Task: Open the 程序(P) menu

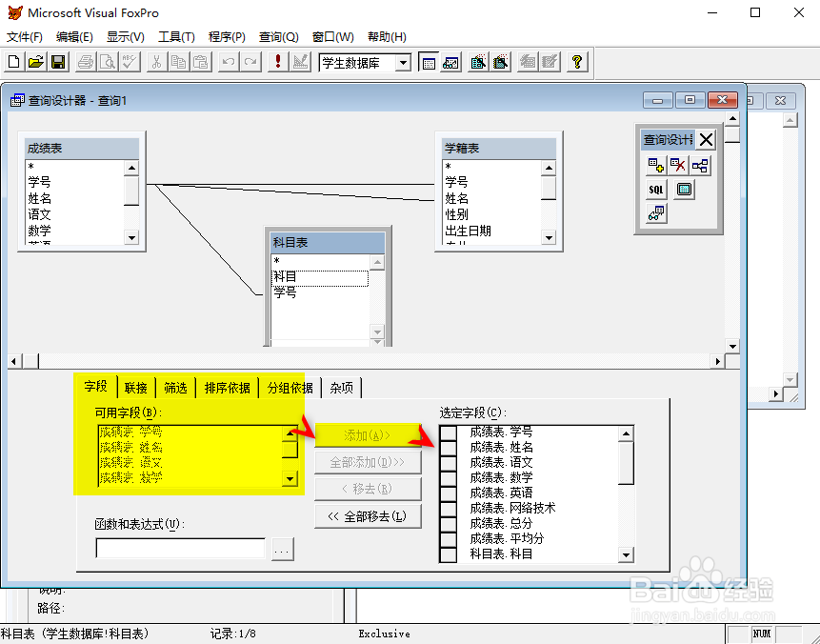Action: [x=227, y=37]
